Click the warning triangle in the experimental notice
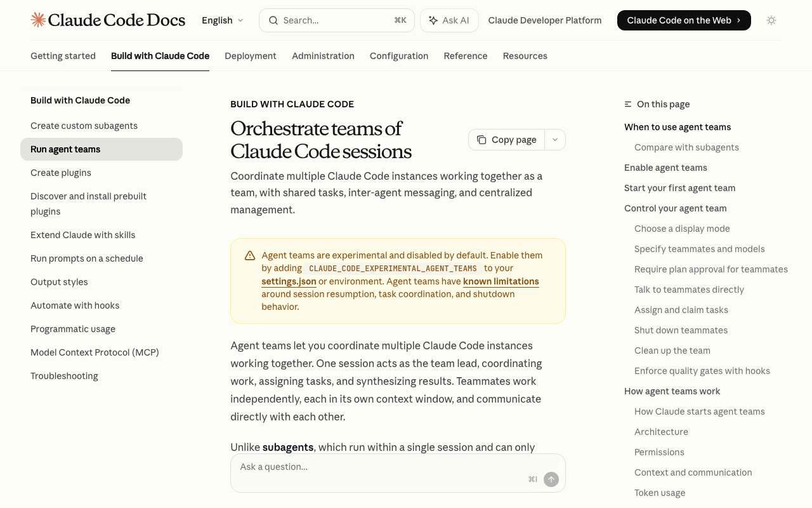This screenshot has height=508, width=812. [x=249, y=255]
